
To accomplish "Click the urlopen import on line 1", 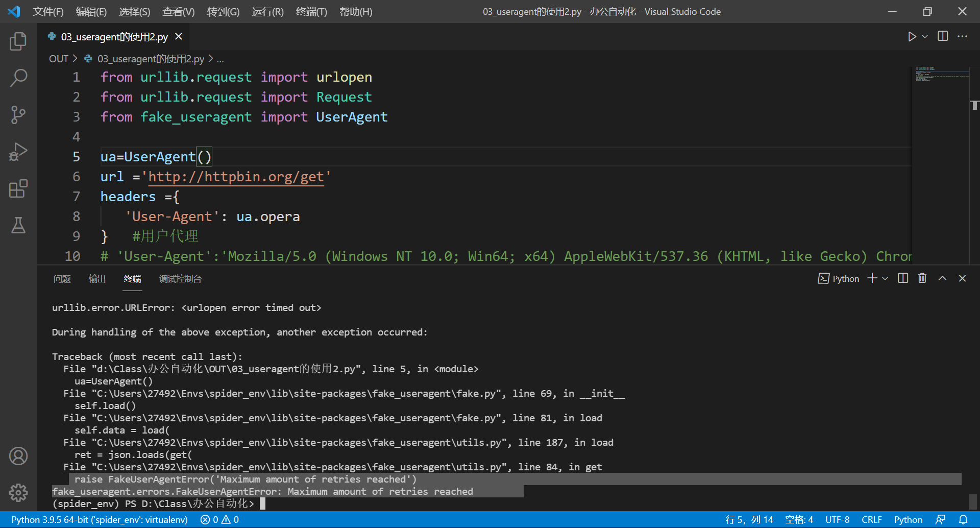I will click(x=344, y=77).
